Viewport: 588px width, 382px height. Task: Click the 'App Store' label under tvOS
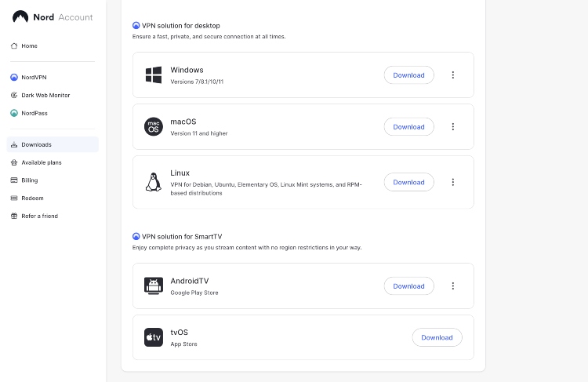point(183,344)
